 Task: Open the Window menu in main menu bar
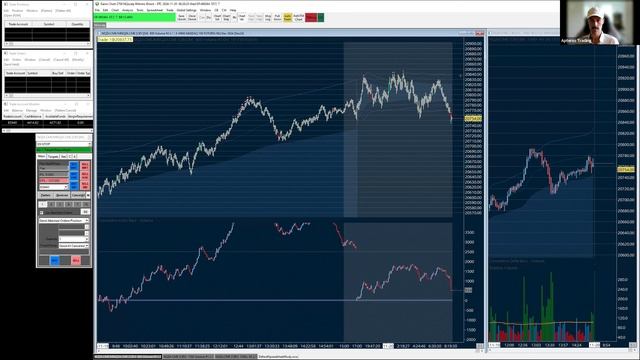205,10
